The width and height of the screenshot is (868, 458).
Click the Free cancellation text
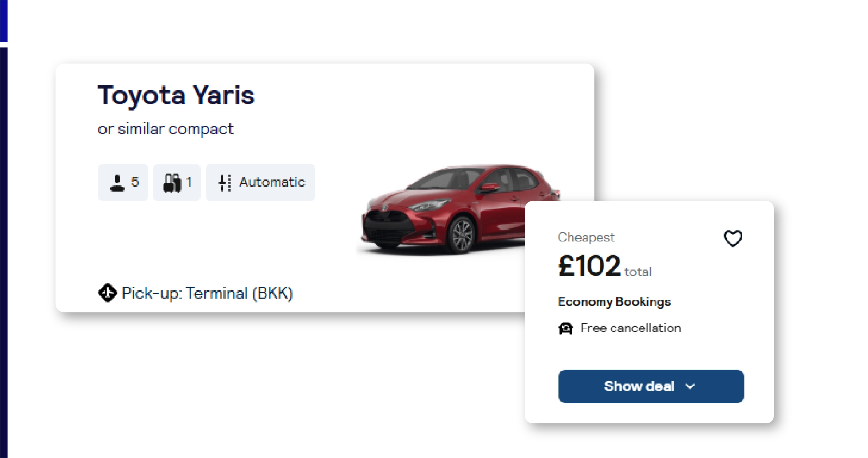pyautogui.click(x=630, y=328)
